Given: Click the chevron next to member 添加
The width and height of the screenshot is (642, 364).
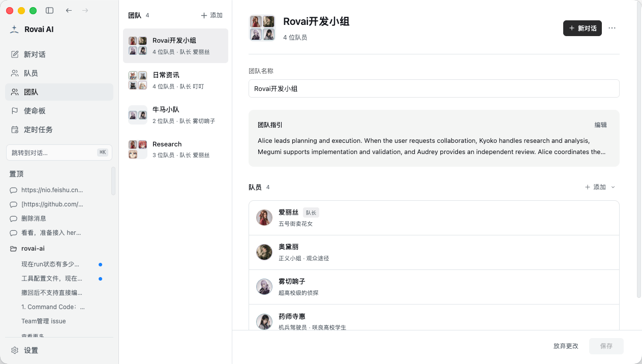Looking at the screenshot, I should point(613,187).
